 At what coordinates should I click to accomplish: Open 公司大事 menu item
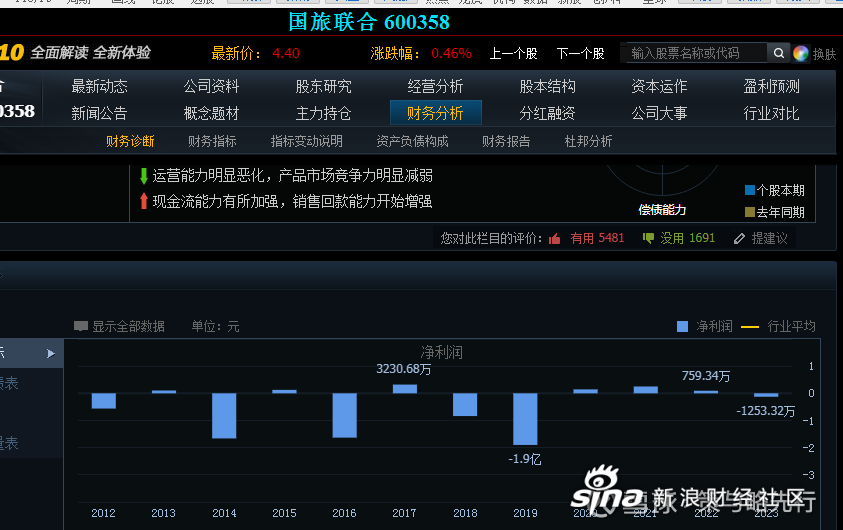(659, 113)
